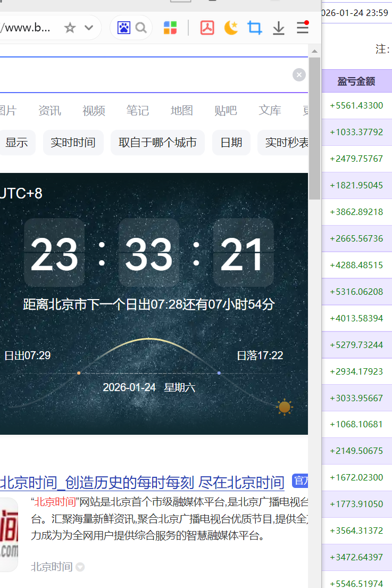Switch to the 资讯 search tab

pos(49,111)
